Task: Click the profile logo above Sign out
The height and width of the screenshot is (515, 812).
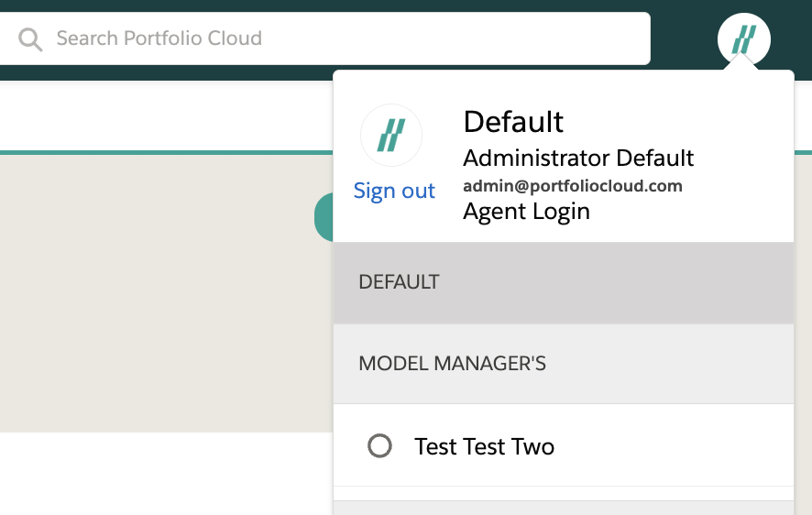Action: (391, 135)
